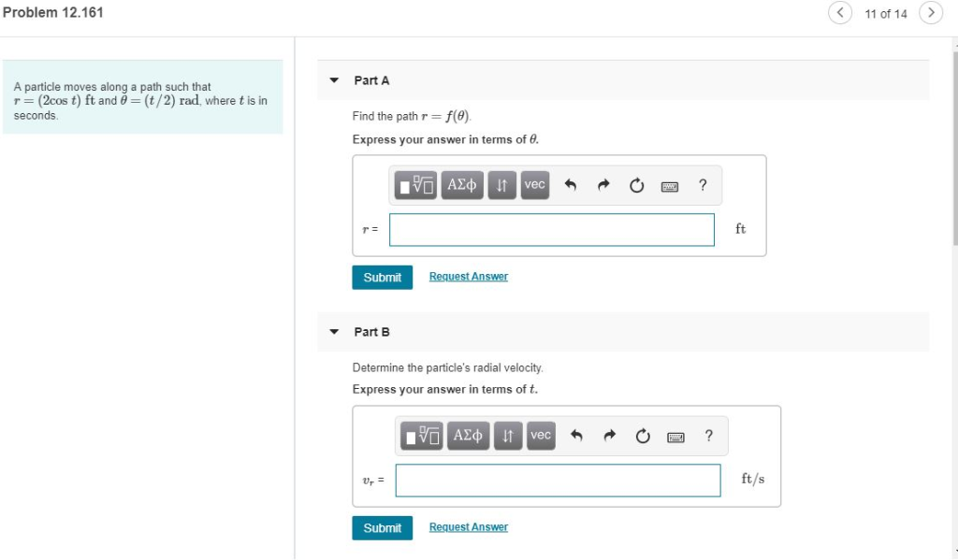Go to the next problem with right chevron
The width and height of the screenshot is (958, 560).
pos(931,13)
